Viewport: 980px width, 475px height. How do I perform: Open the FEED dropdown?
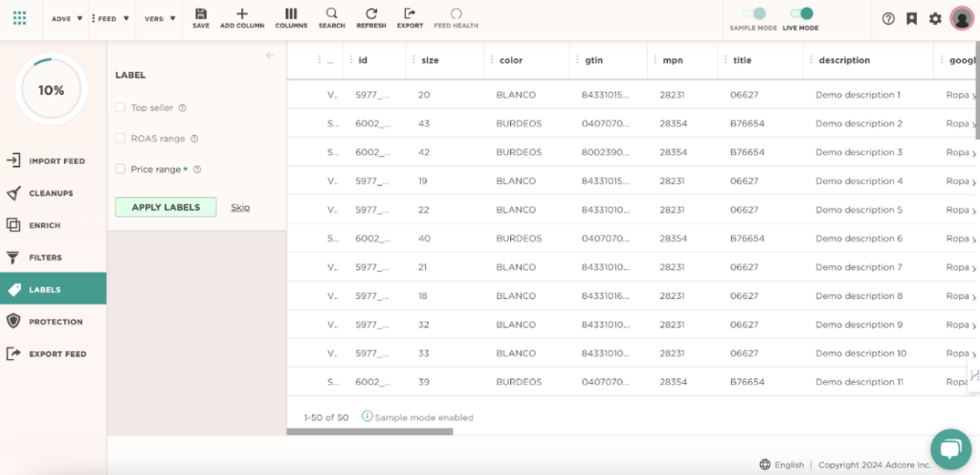click(x=111, y=18)
